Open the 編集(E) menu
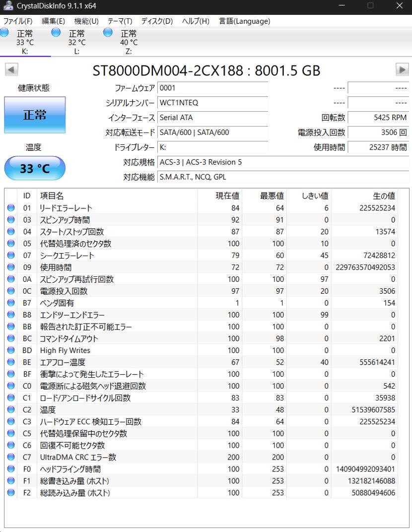 (x=53, y=21)
